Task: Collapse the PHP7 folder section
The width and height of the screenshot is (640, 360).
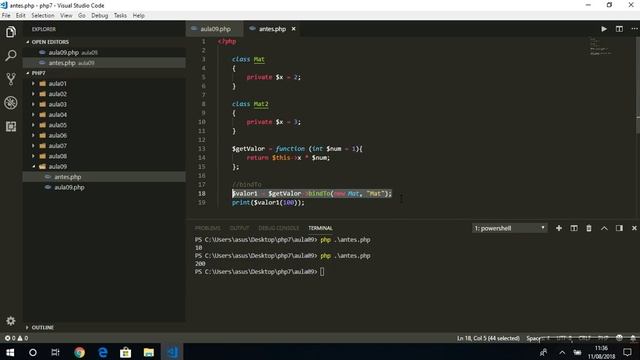Action: click(x=36, y=73)
